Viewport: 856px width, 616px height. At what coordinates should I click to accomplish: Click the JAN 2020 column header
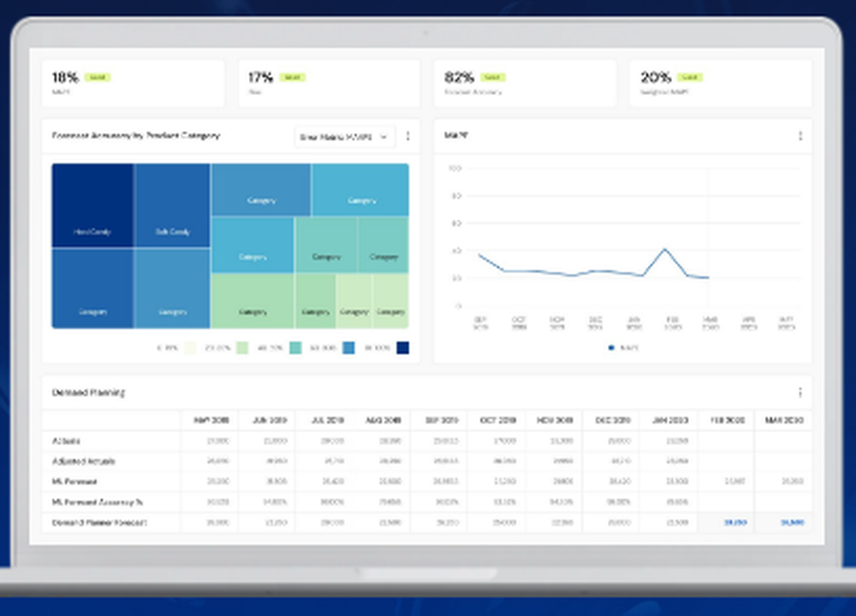point(670,420)
